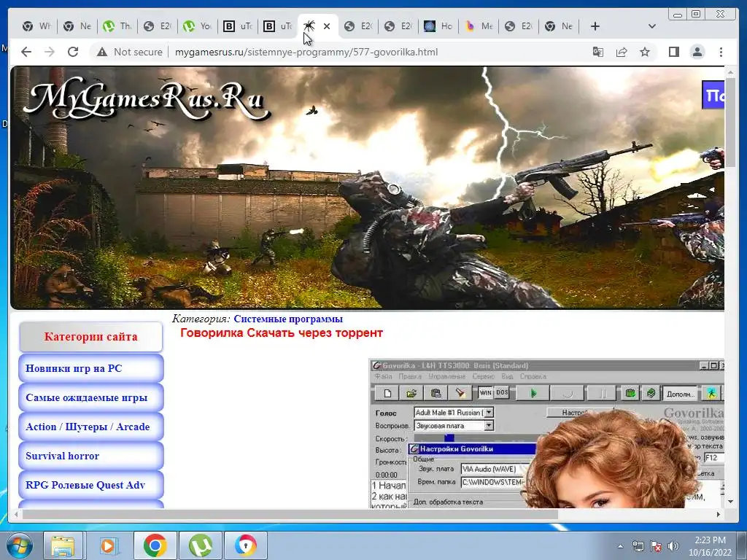Open the Not secure site info

129,52
